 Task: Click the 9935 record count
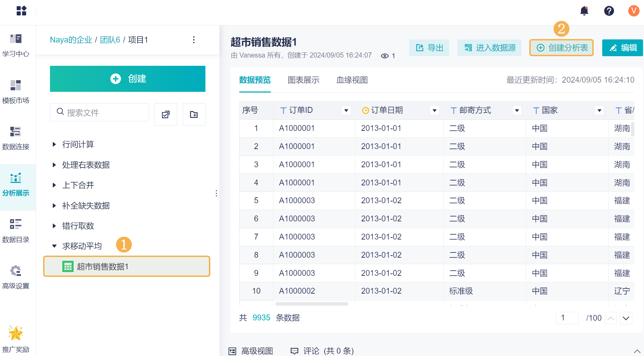[x=261, y=318]
